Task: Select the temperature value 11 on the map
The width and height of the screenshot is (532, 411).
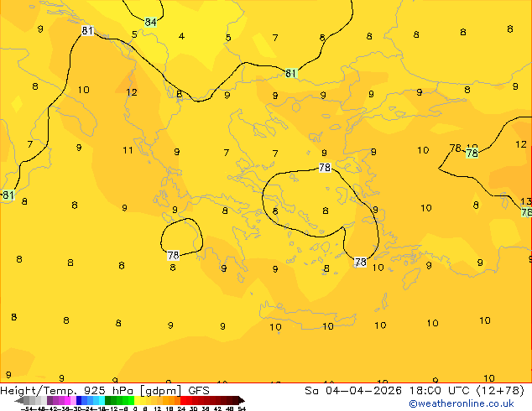Action: pyautogui.click(x=128, y=150)
